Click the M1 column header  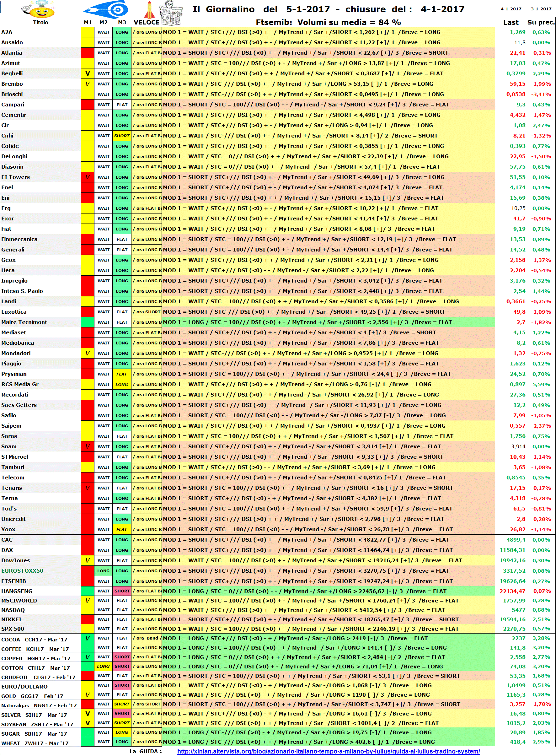pos(88,22)
